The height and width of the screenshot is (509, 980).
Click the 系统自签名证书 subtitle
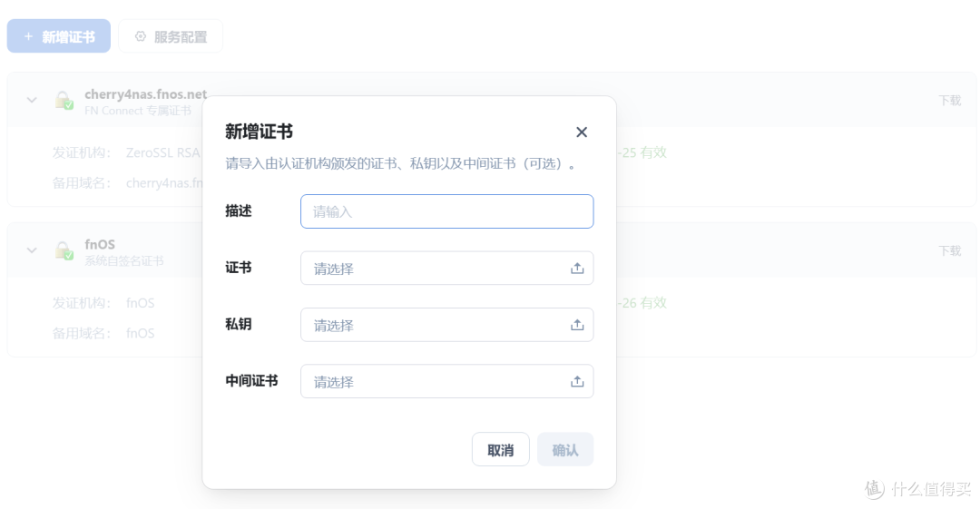pos(124,260)
